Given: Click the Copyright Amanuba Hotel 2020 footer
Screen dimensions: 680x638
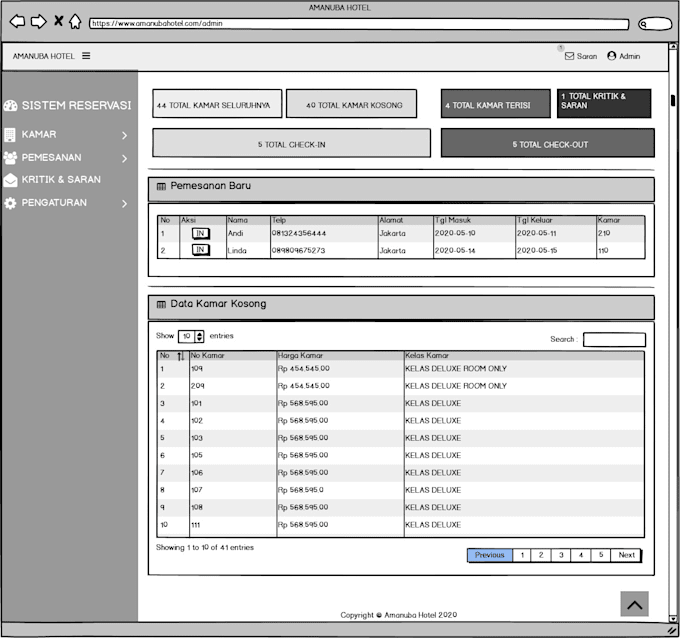Looking at the screenshot, I should tap(399, 615).
